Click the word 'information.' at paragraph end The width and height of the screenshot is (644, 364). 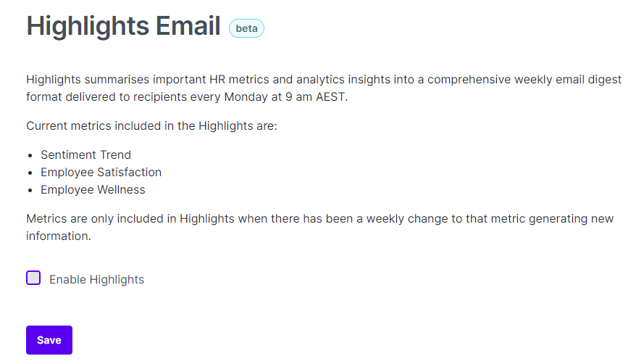[59, 236]
